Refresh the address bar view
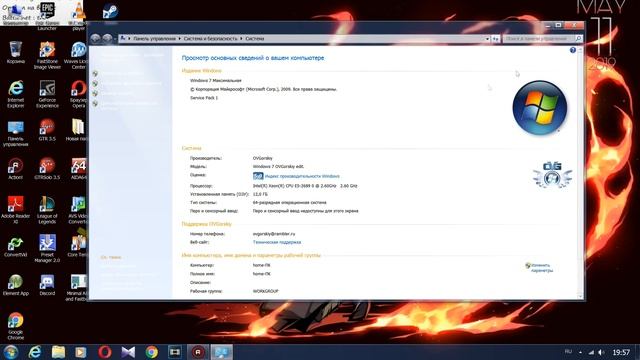This screenshot has width=640, height=360. pos(496,39)
